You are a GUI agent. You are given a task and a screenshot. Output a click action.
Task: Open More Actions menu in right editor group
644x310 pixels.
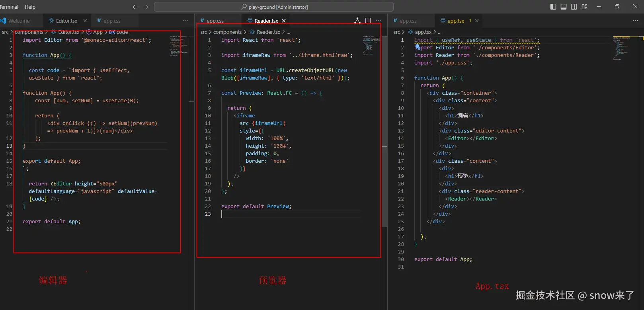(635, 21)
